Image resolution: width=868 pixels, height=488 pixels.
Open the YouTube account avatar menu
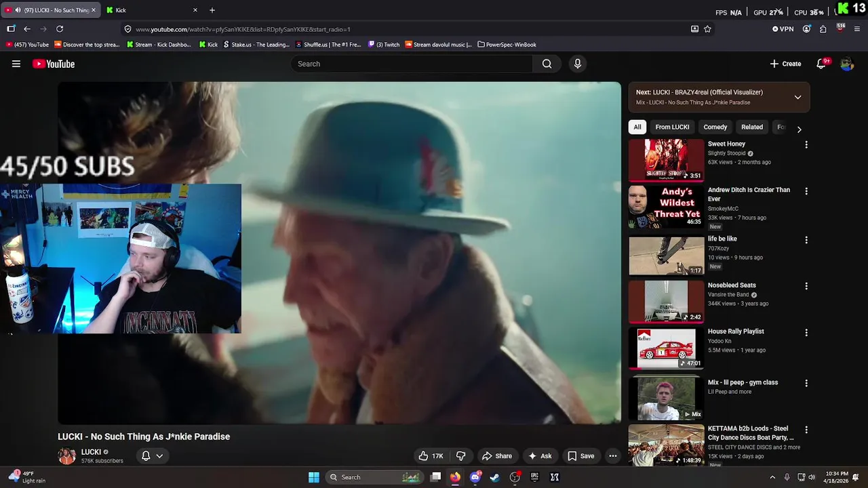point(846,64)
